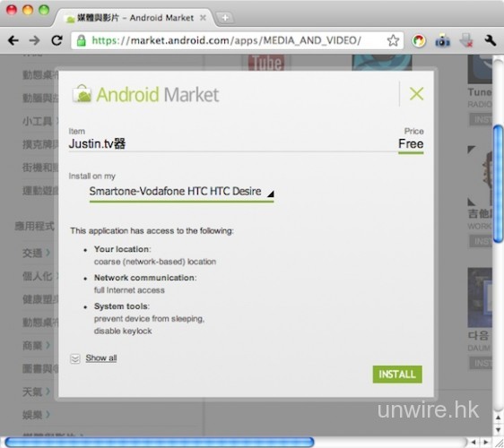Click the green INSTALL button
The image size is (504, 448).
397,375
